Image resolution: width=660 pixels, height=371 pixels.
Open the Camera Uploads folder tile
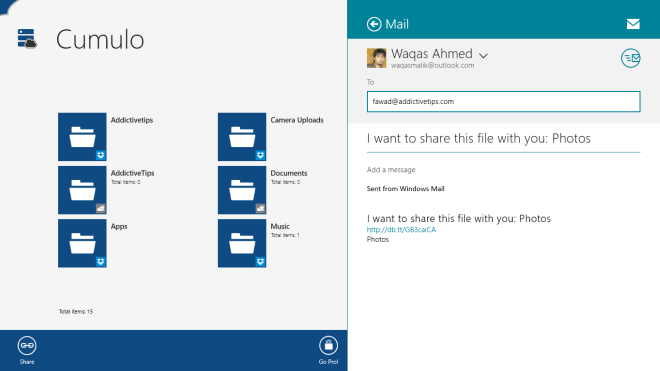pyautogui.click(x=242, y=137)
